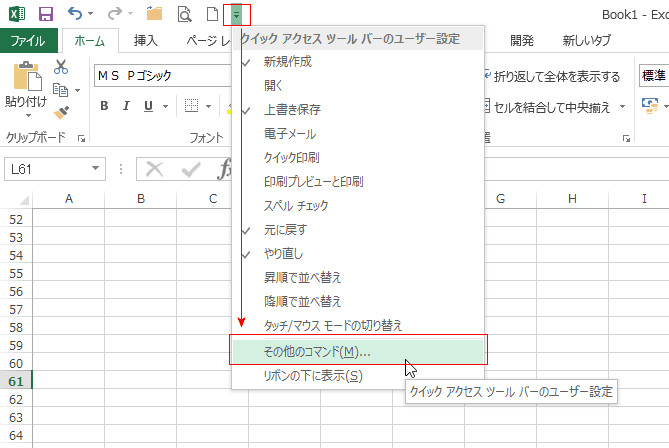Click the Cut scissors icon
The image size is (669, 448).
pyautogui.click(x=61, y=67)
